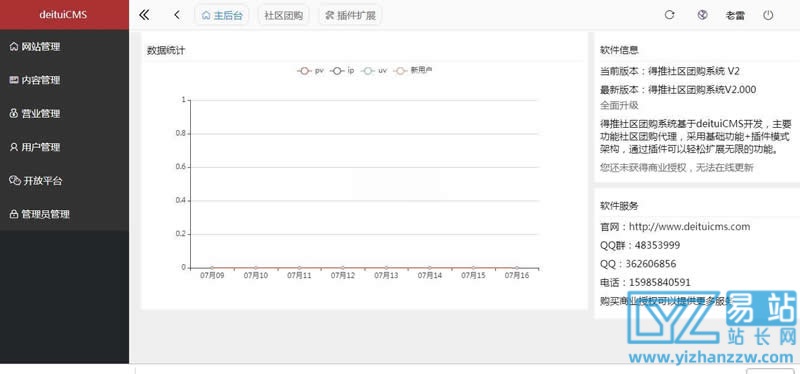This screenshot has width=800, height=374.
Task: Click 您还未获得商业授权 notice text
Action: tap(677, 168)
